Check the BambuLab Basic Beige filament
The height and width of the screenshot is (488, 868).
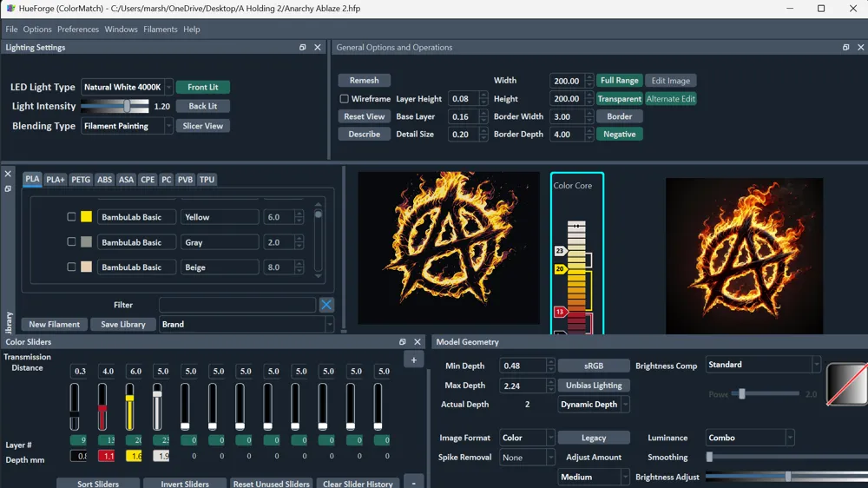71,267
